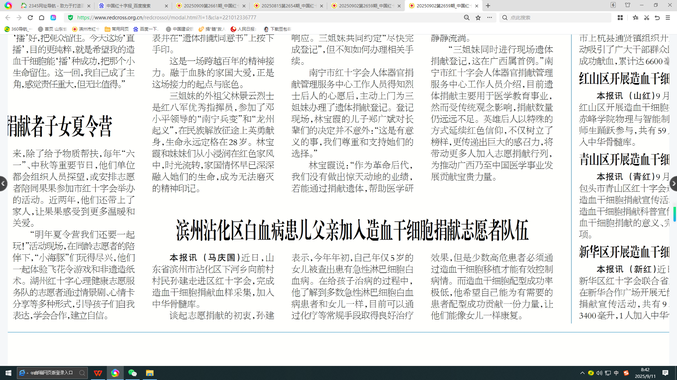Close the active 20250902 tab

[477, 6]
